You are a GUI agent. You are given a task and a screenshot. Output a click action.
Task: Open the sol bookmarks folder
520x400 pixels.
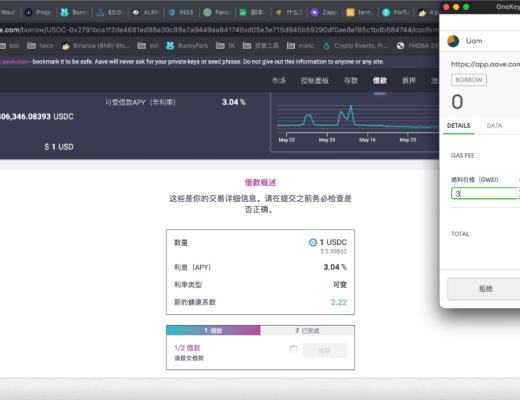(148, 45)
